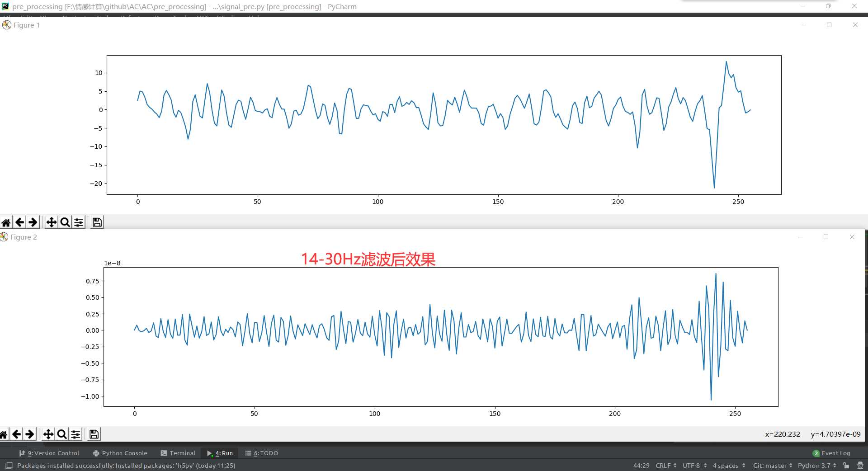This screenshot has width=868, height=471.
Task: Select the Pan tool in Figure 1 toolbar
Action: pyautogui.click(x=52, y=222)
